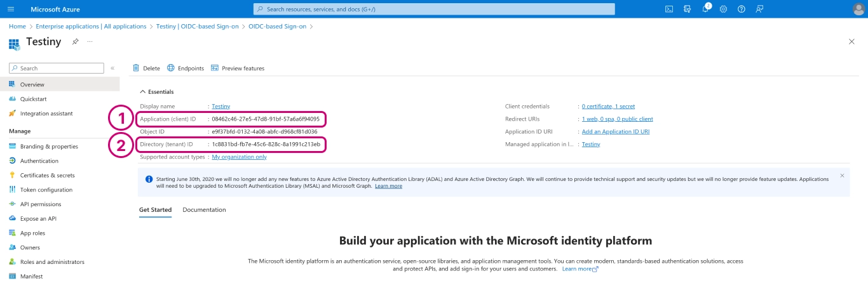Pin Testiny app to dashboard
The width and height of the screenshot is (868, 283).
pyautogui.click(x=75, y=41)
